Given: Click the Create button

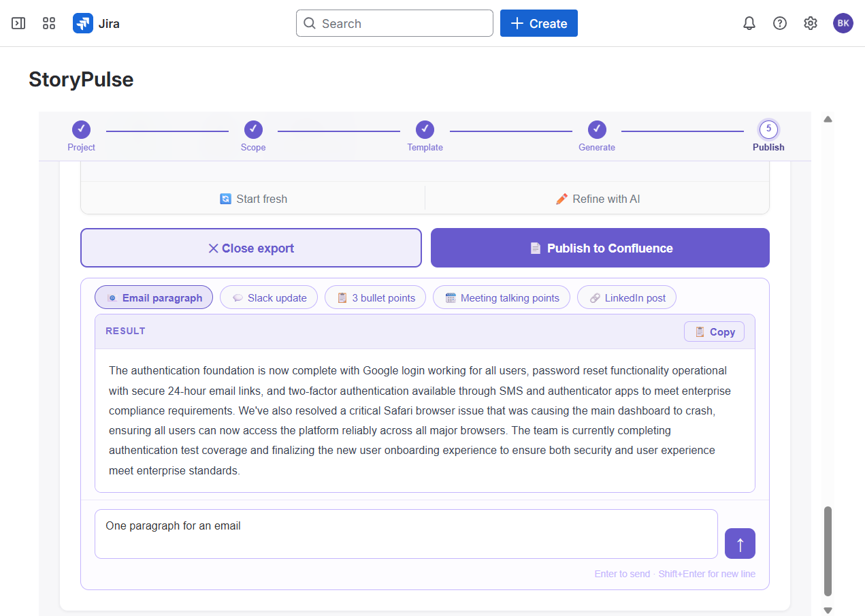Looking at the screenshot, I should (x=539, y=23).
